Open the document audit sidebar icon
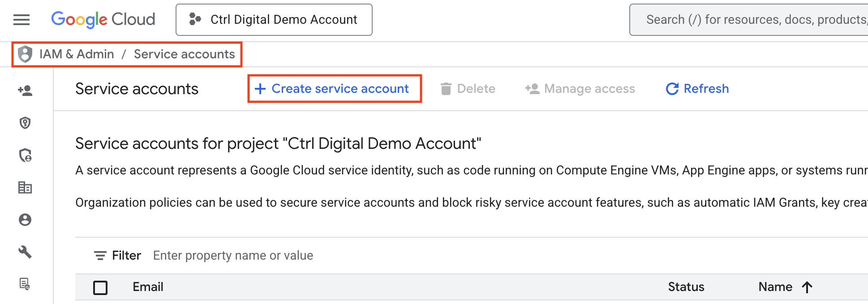Viewport: 868px width, 304px height. [25, 284]
